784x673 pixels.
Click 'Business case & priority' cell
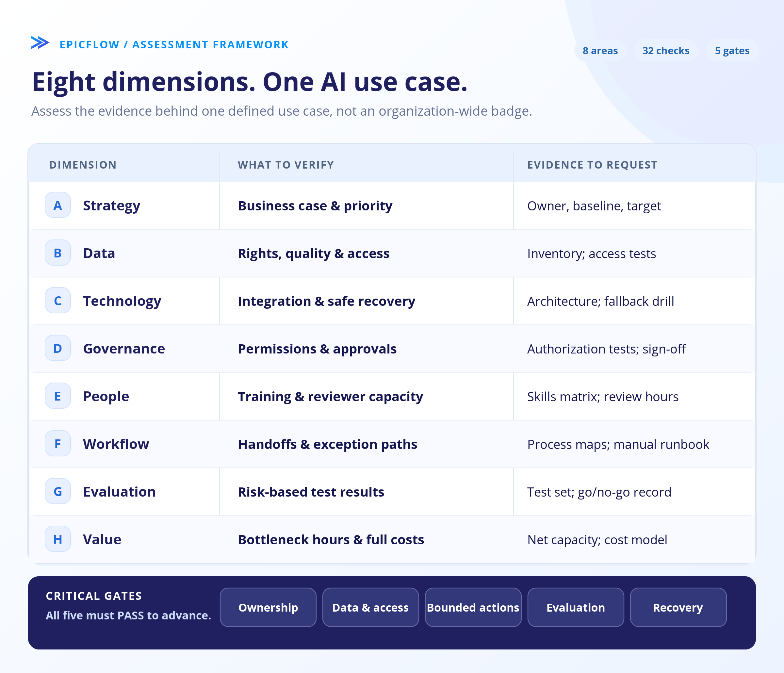[x=315, y=205]
